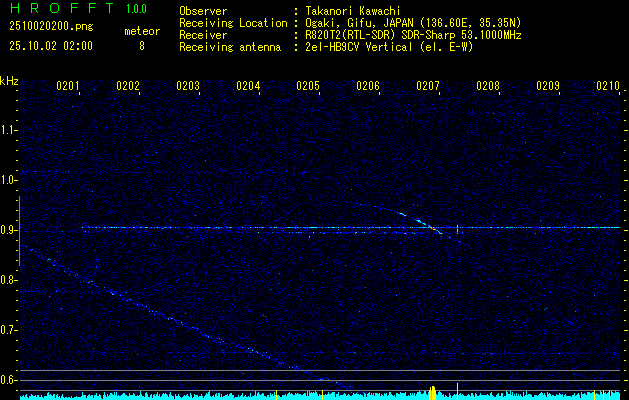Click the Receiving Location text line
The image size is (629, 400).
(x=400, y=23)
